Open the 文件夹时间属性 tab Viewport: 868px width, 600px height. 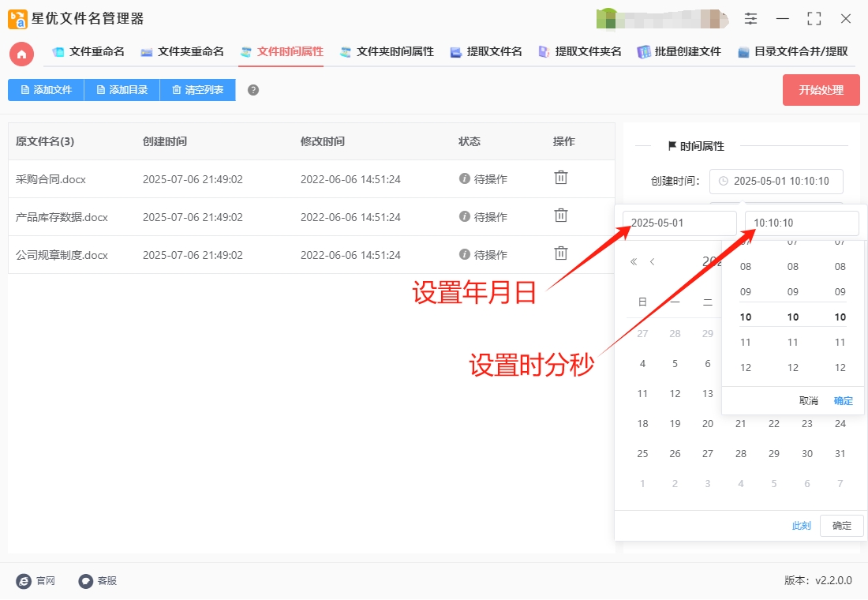[387, 51]
